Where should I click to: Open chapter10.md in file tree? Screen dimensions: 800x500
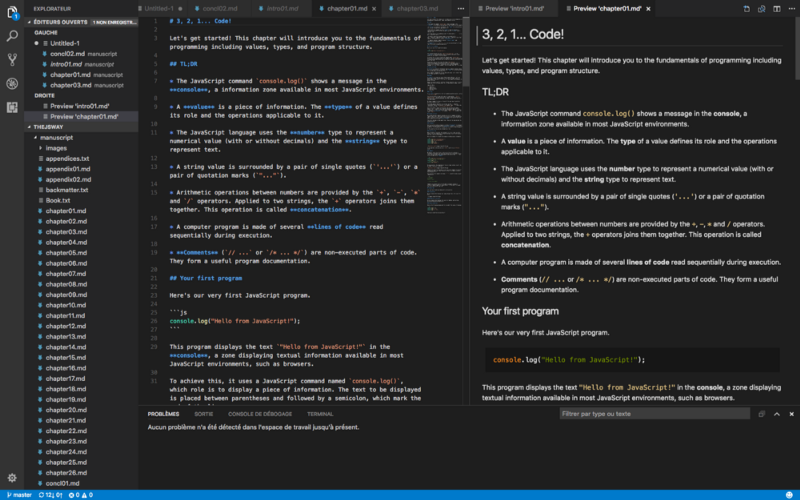pos(81,305)
